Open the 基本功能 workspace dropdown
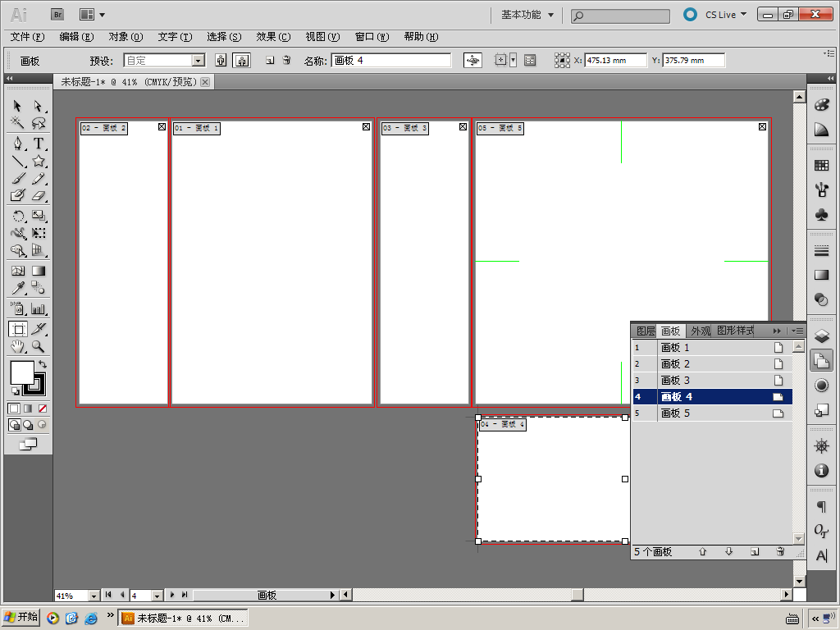Viewport: 840px width, 630px height. (527, 15)
